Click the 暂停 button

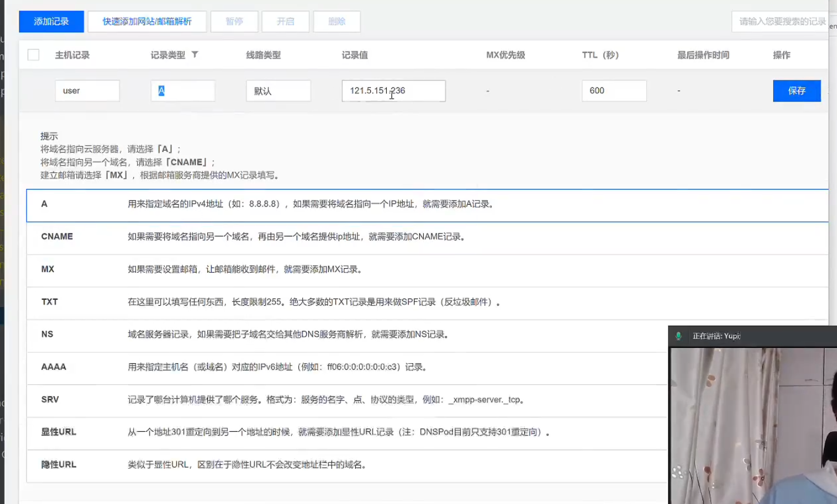(x=234, y=22)
